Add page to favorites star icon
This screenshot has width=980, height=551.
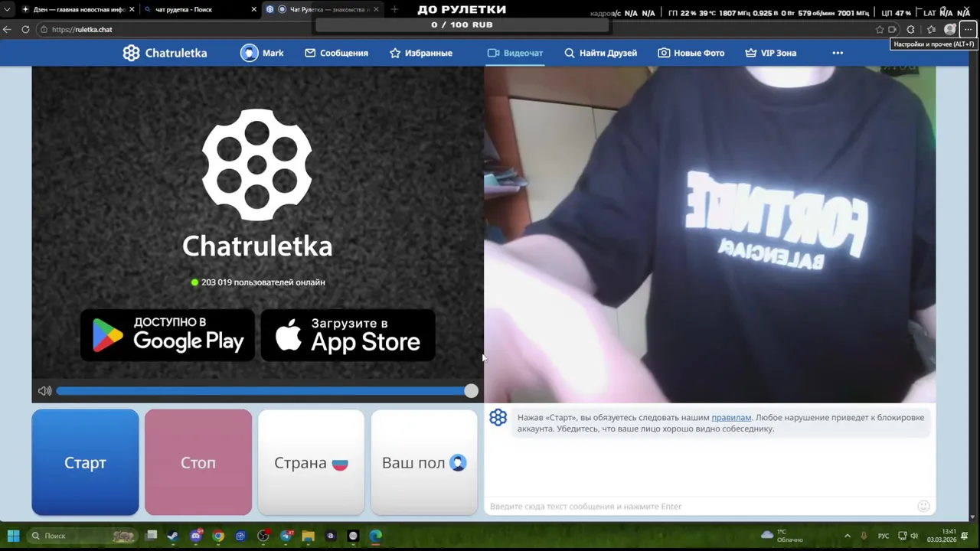click(x=880, y=29)
